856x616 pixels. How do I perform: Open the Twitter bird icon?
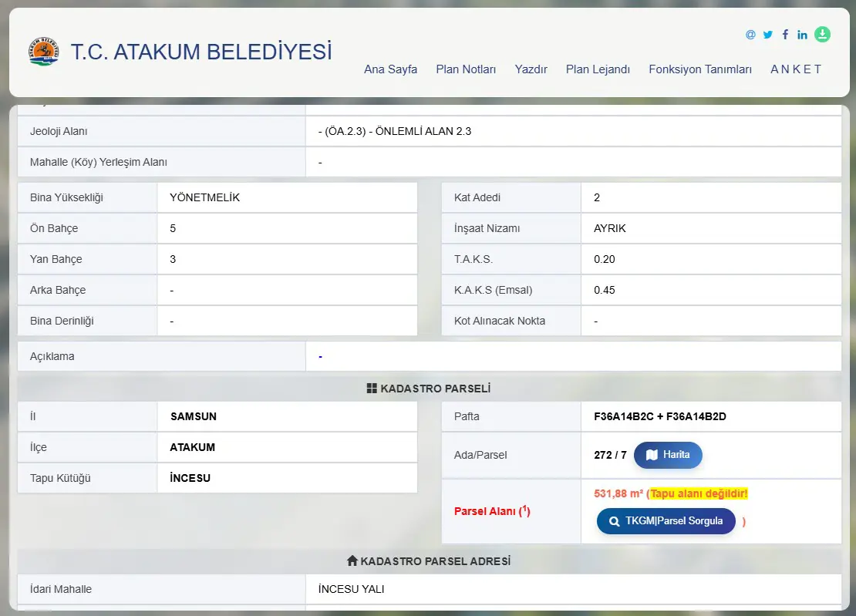(768, 35)
